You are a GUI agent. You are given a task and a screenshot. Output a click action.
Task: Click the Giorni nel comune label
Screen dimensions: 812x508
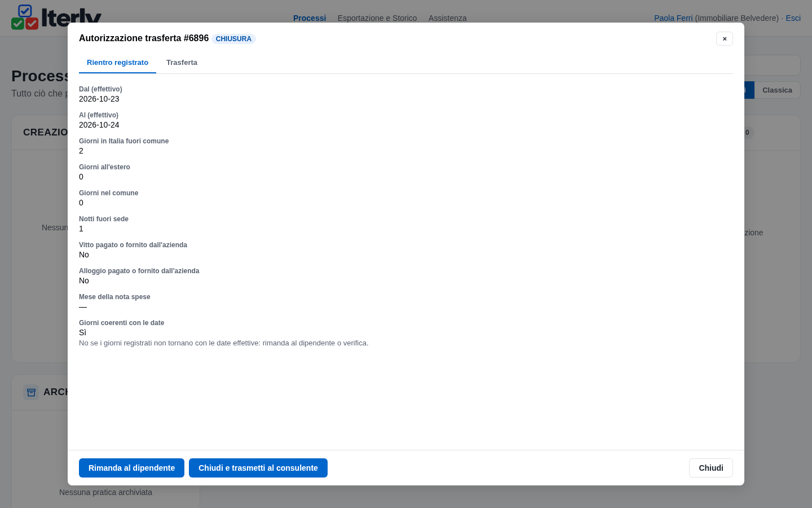[x=108, y=193]
